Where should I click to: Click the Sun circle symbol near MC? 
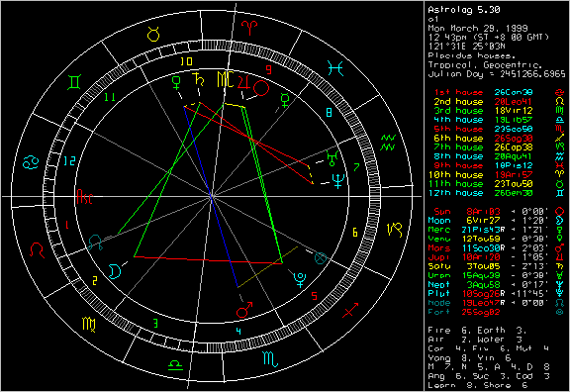pos(261,88)
